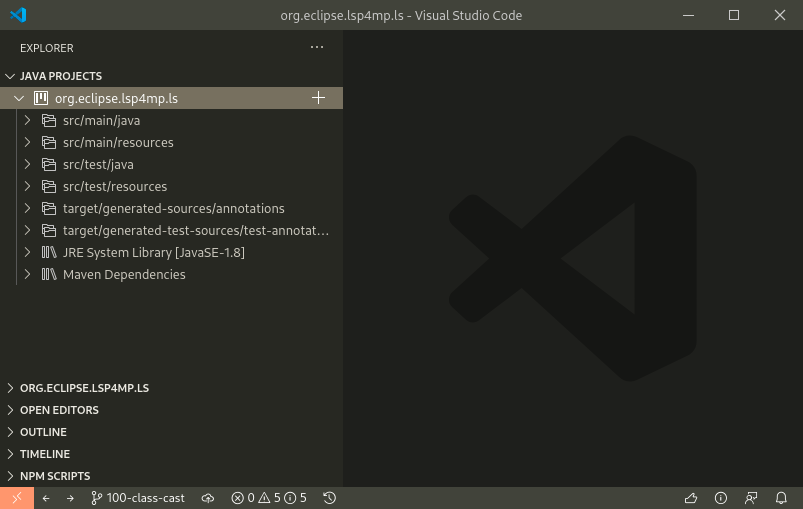This screenshot has height=509, width=803.
Task: Click the thumbs up Java status icon
Action: 691,498
